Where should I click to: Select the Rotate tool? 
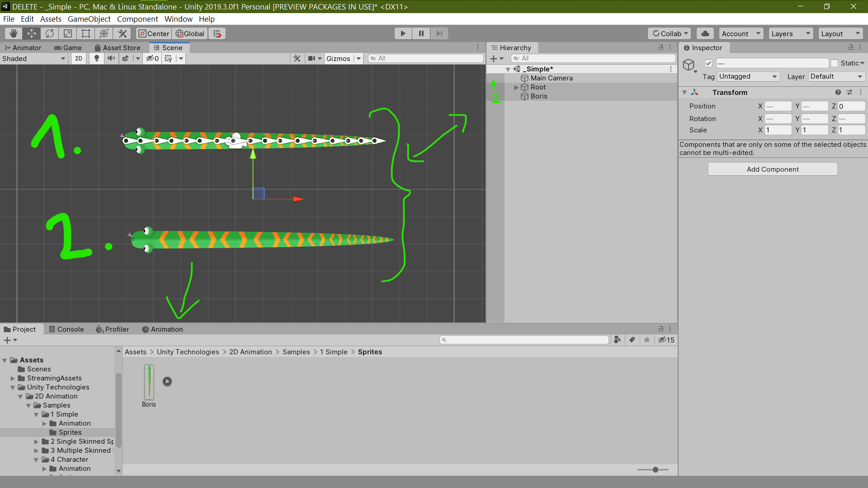50,33
